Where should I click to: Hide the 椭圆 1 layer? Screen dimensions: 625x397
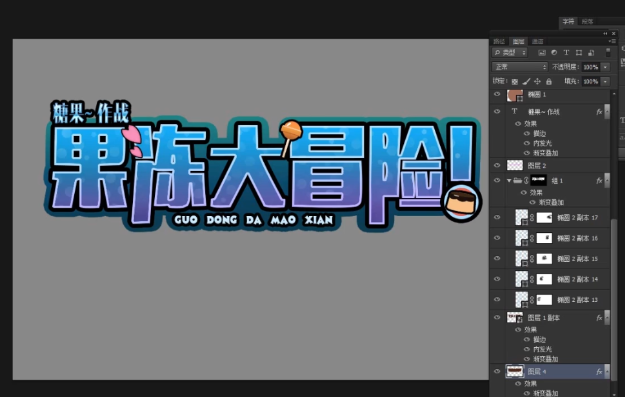click(497, 94)
